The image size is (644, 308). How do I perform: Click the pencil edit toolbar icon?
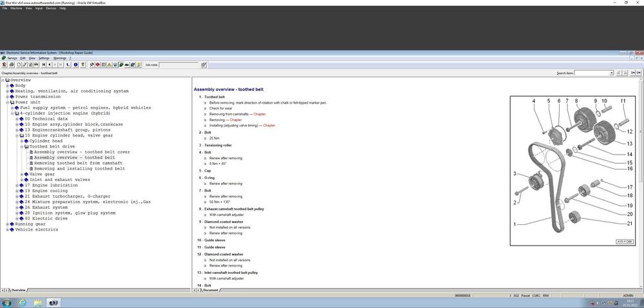[24, 65]
